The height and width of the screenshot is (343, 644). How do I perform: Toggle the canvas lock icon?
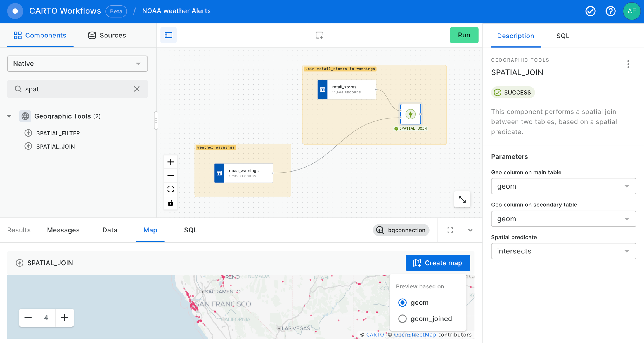pyautogui.click(x=171, y=203)
